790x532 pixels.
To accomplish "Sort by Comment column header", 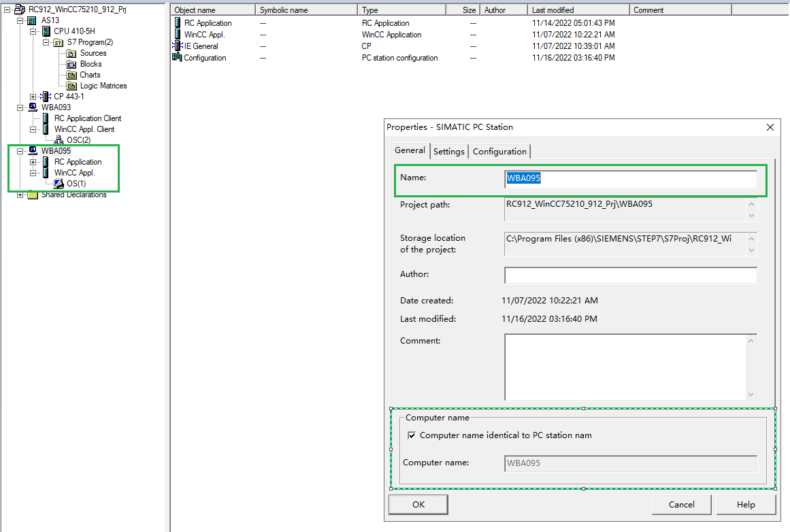I will [x=680, y=10].
